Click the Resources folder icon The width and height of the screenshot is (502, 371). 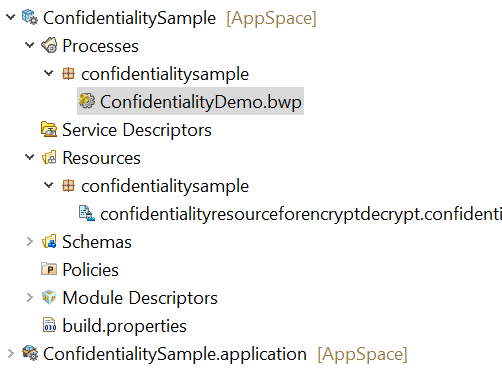tap(49, 157)
